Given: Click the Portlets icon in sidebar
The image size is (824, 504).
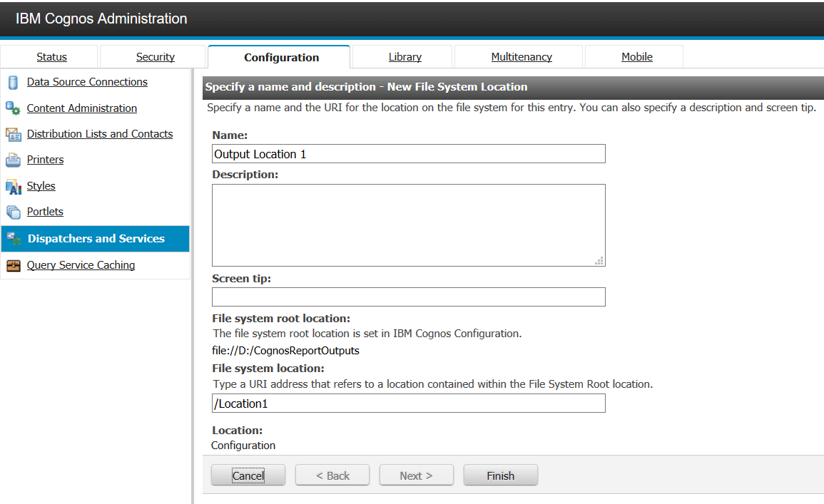Looking at the screenshot, I should coord(13,212).
